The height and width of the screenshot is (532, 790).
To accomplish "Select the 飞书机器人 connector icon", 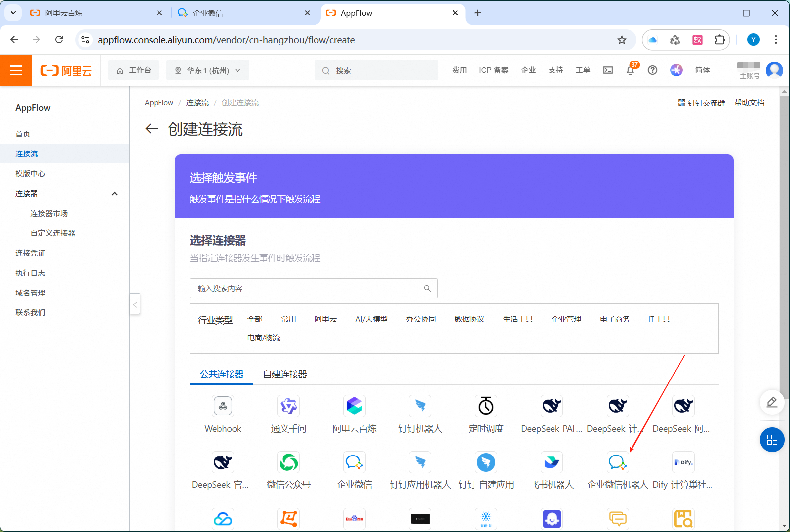I will point(552,462).
